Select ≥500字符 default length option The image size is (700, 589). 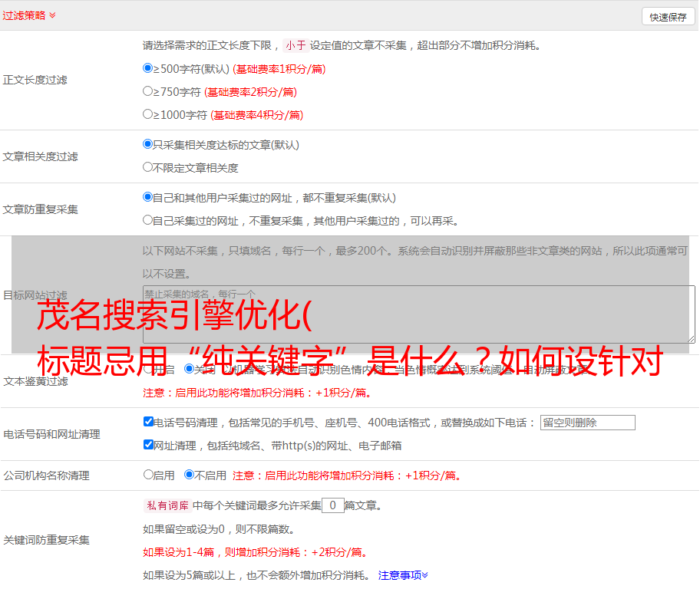(x=148, y=68)
